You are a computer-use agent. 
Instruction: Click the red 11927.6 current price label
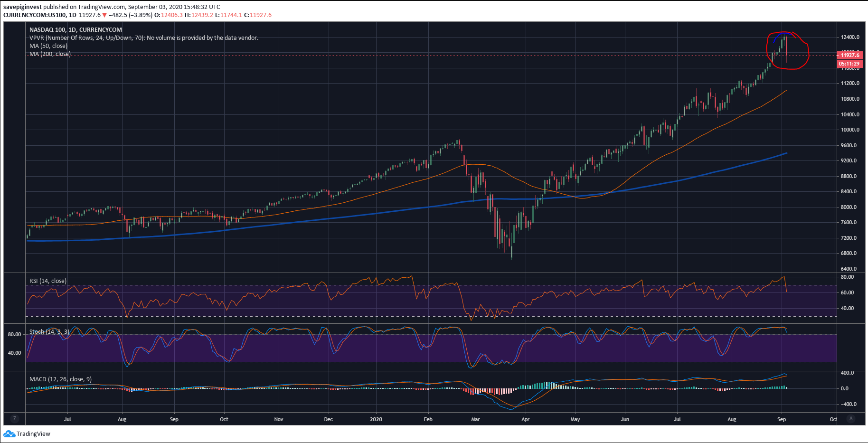click(x=849, y=55)
